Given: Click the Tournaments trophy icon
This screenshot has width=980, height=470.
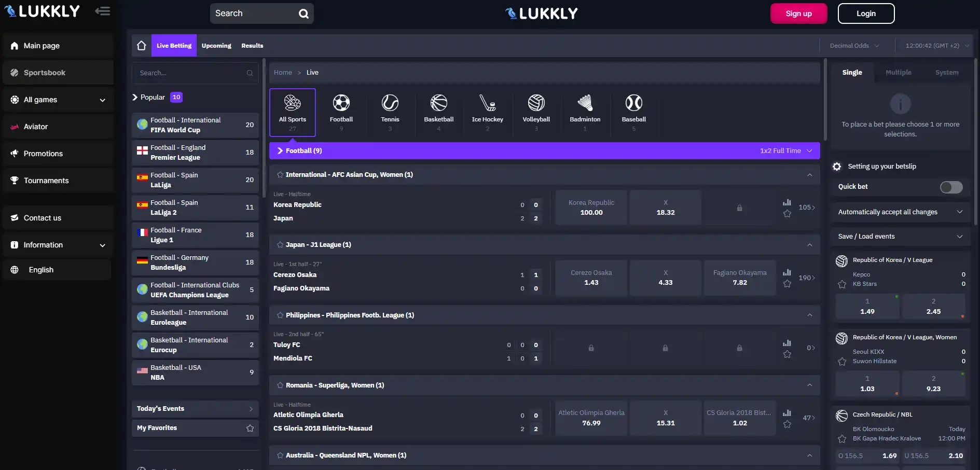Looking at the screenshot, I should pyautogui.click(x=15, y=181).
